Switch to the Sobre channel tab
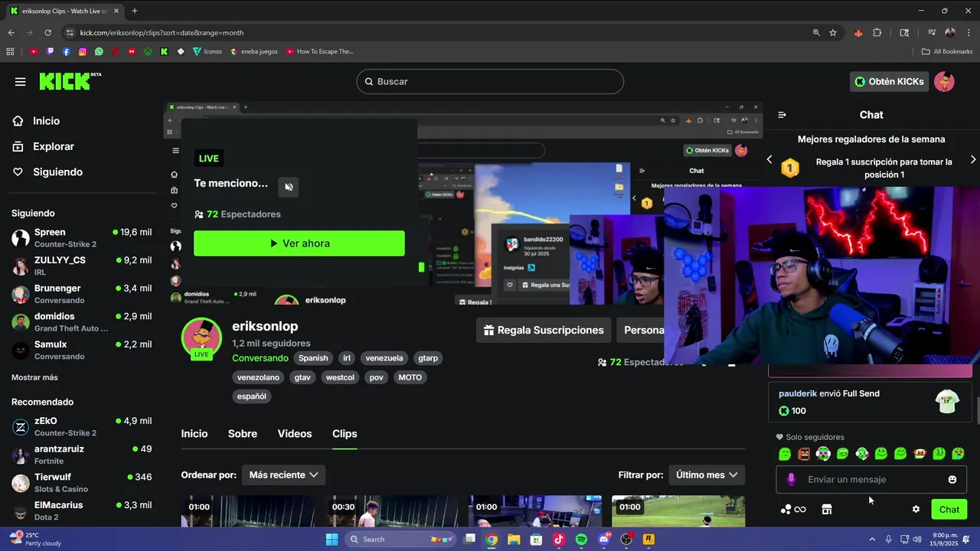 coord(243,434)
